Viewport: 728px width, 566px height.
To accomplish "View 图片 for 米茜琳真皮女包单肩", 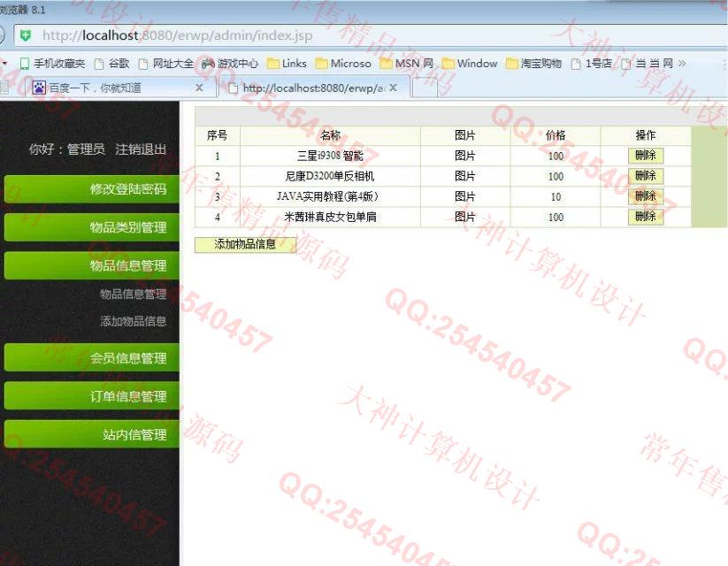I will [464, 218].
